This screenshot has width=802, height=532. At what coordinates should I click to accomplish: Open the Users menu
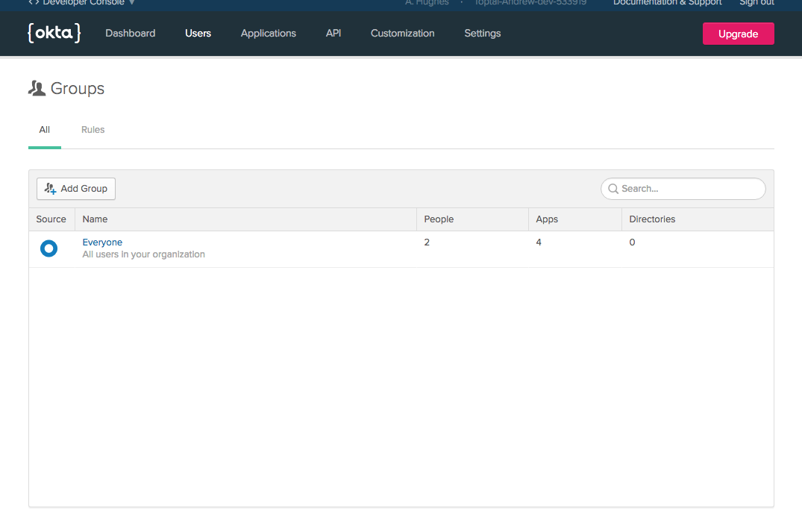pyautogui.click(x=198, y=33)
